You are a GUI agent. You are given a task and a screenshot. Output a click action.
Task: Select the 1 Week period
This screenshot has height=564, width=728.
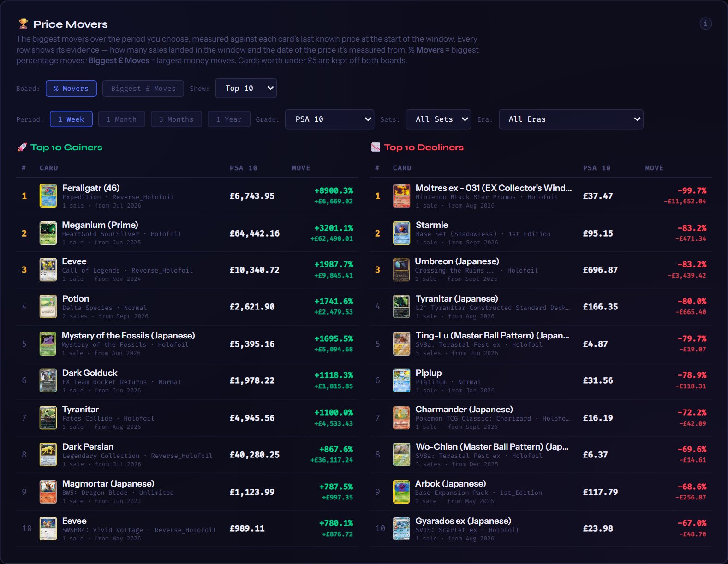(x=71, y=119)
